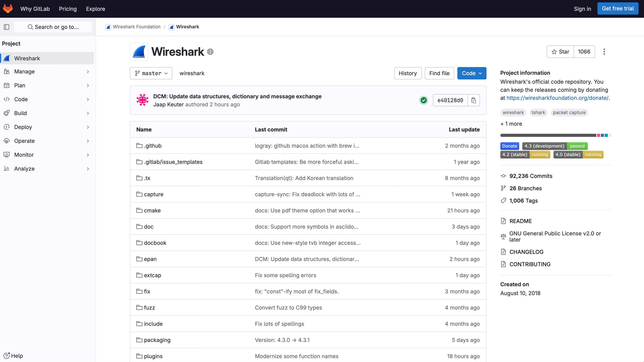Expand the Manage sidebar section

coord(47,72)
